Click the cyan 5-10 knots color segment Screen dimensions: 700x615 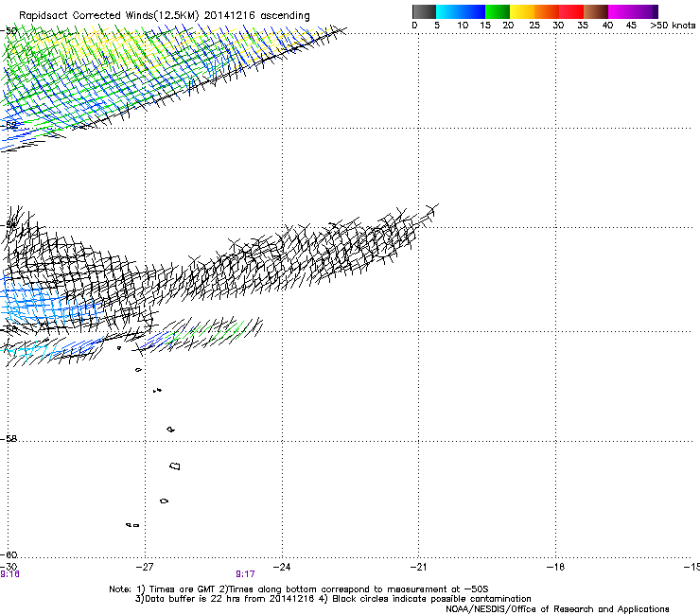point(447,11)
